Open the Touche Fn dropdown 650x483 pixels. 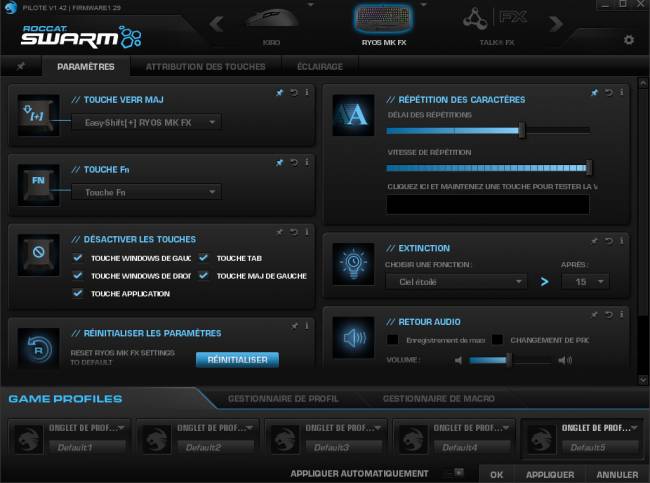(146, 192)
